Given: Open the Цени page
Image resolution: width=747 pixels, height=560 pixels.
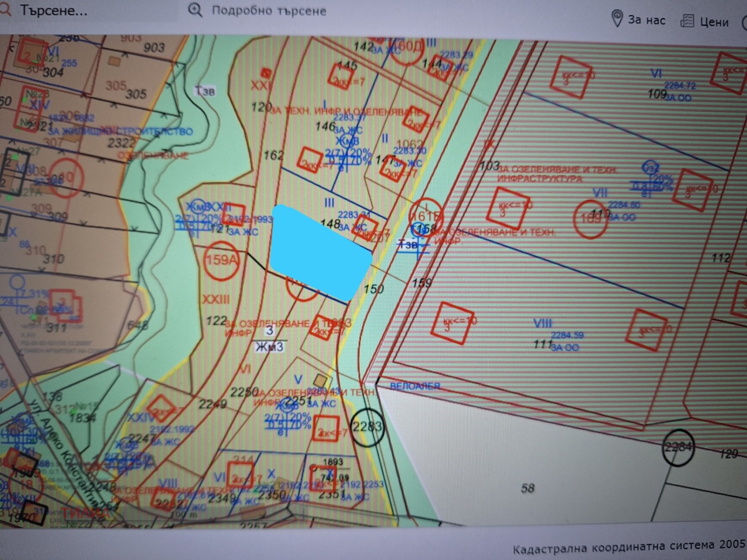Looking at the screenshot, I should pyautogui.click(x=714, y=21).
